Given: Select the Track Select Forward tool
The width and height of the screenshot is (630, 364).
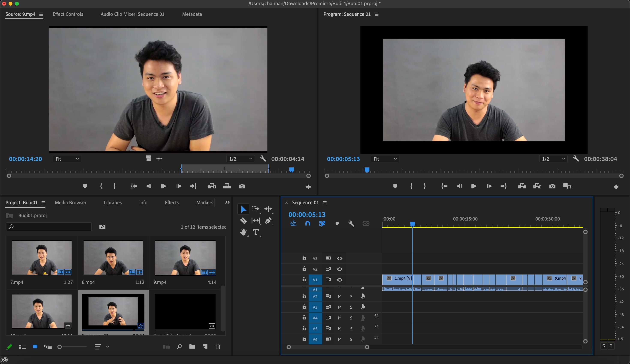Looking at the screenshot, I should 255,209.
